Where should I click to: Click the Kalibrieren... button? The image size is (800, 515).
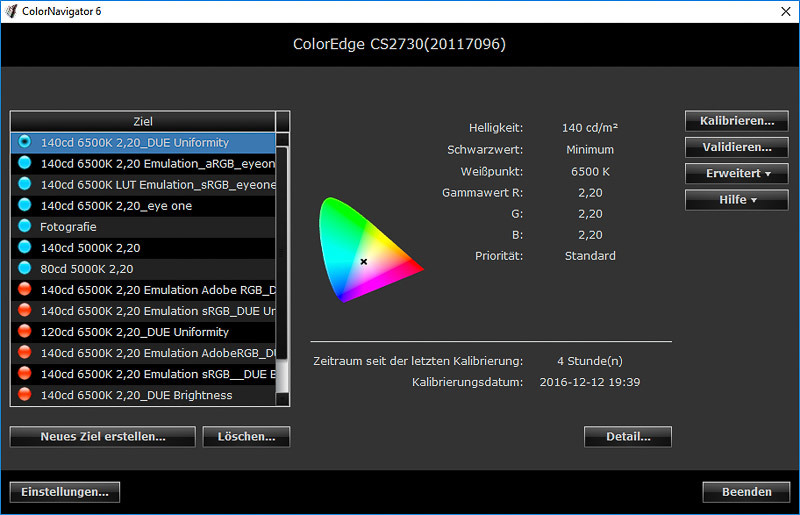[737, 121]
